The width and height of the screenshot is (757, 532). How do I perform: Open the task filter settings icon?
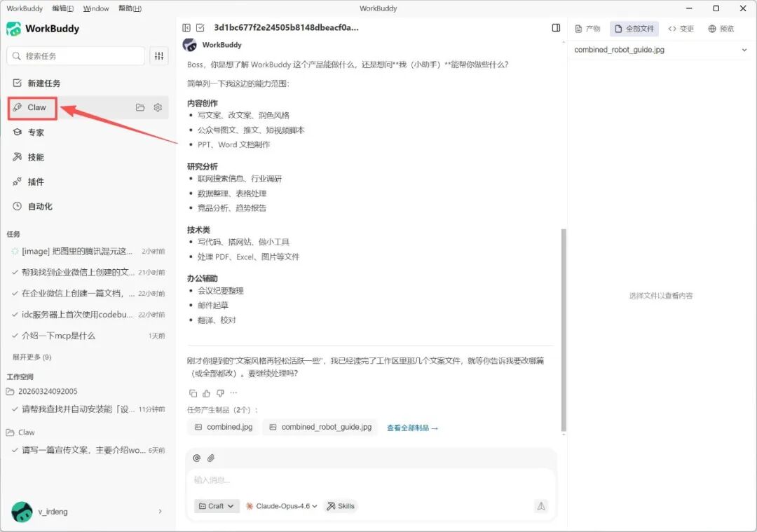click(x=159, y=56)
